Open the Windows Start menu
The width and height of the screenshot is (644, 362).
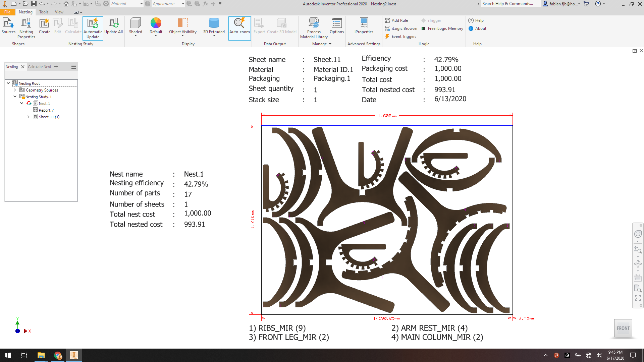(x=8, y=355)
